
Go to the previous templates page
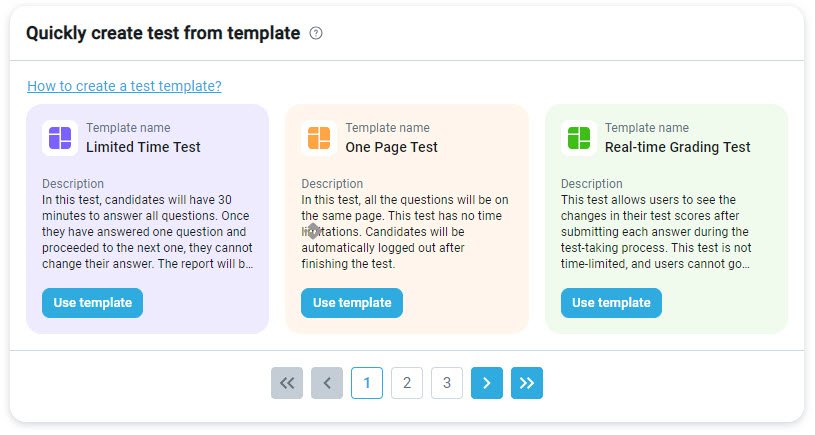[327, 382]
